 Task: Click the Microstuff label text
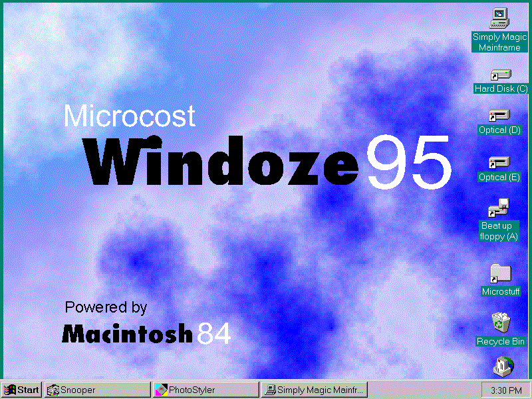(x=501, y=291)
